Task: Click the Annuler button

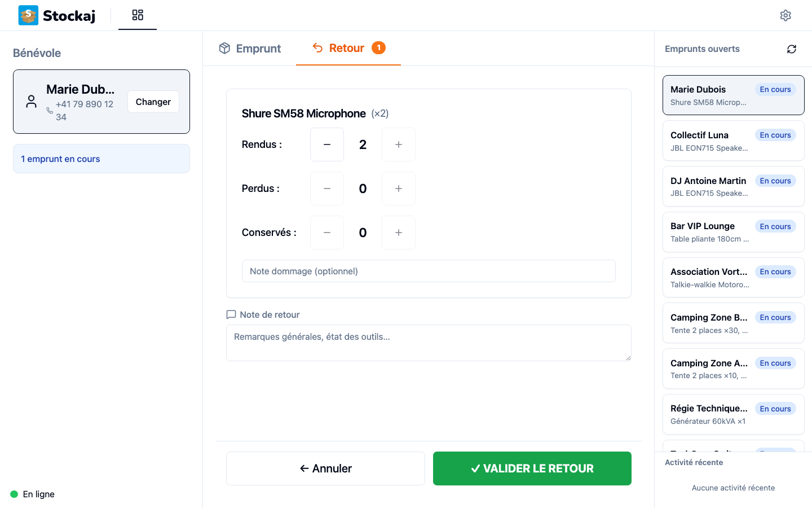Action: click(325, 468)
